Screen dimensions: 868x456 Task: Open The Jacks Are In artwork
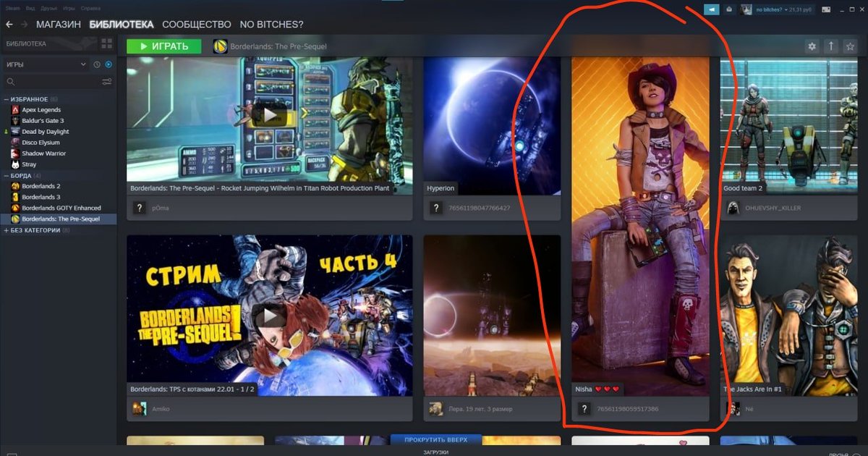pyautogui.click(x=788, y=315)
